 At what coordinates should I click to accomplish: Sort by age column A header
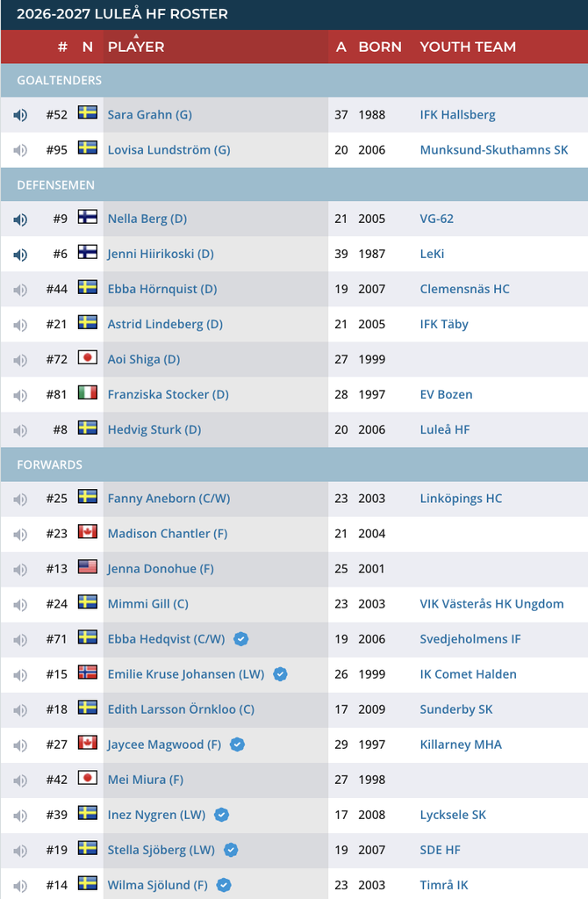tap(341, 47)
